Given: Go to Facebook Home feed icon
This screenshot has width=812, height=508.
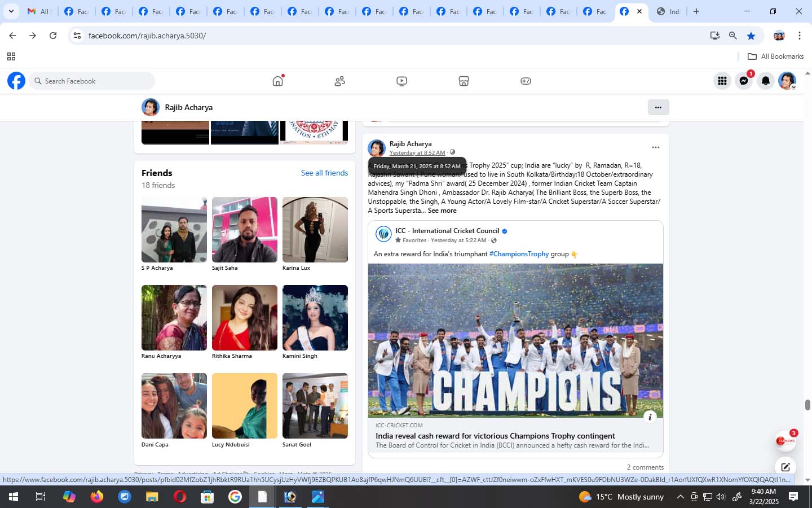Looking at the screenshot, I should tap(277, 81).
